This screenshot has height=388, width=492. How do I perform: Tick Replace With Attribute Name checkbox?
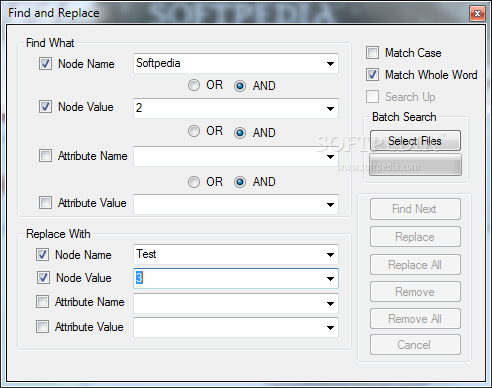(42, 302)
